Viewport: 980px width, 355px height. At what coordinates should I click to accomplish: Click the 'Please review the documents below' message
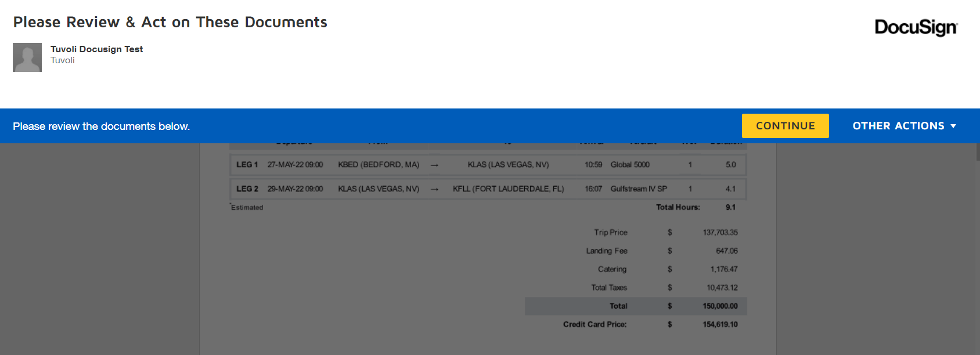[102, 126]
